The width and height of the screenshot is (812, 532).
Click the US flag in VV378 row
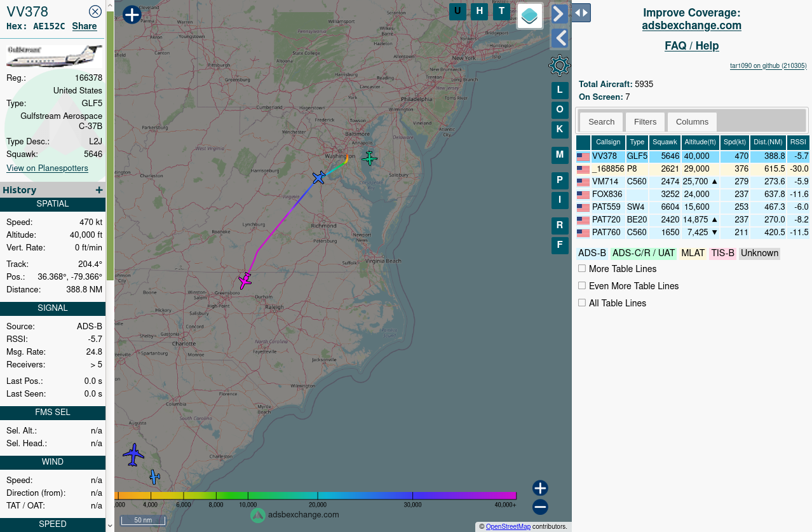pos(583,157)
